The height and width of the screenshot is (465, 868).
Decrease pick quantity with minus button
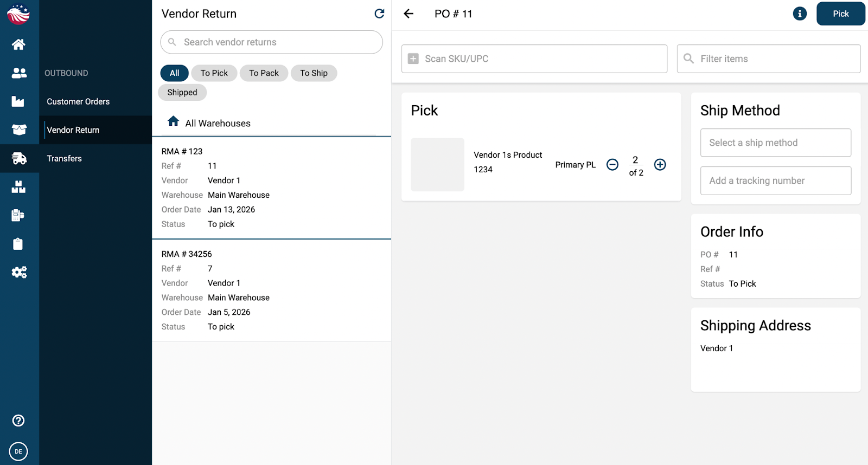coord(612,165)
